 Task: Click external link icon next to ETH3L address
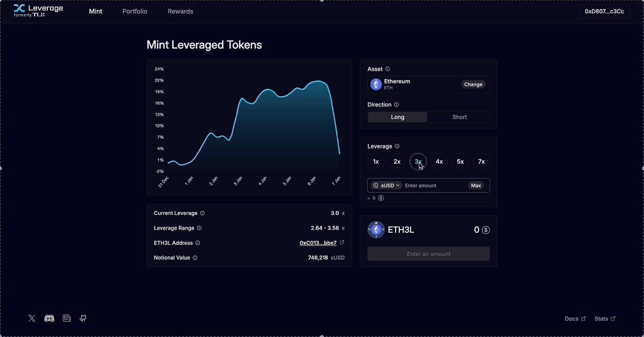pos(342,243)
